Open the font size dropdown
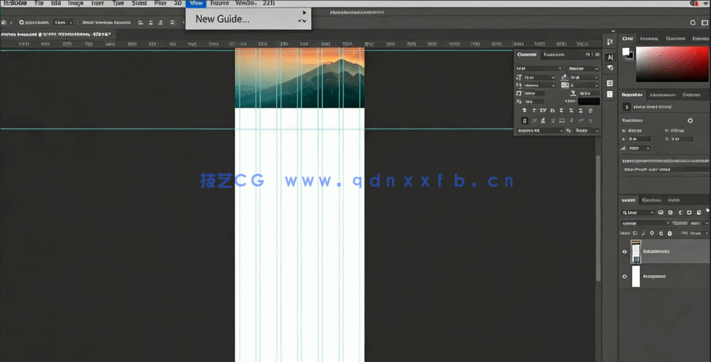Screen dimensions: 711x362 coord(540,78)
